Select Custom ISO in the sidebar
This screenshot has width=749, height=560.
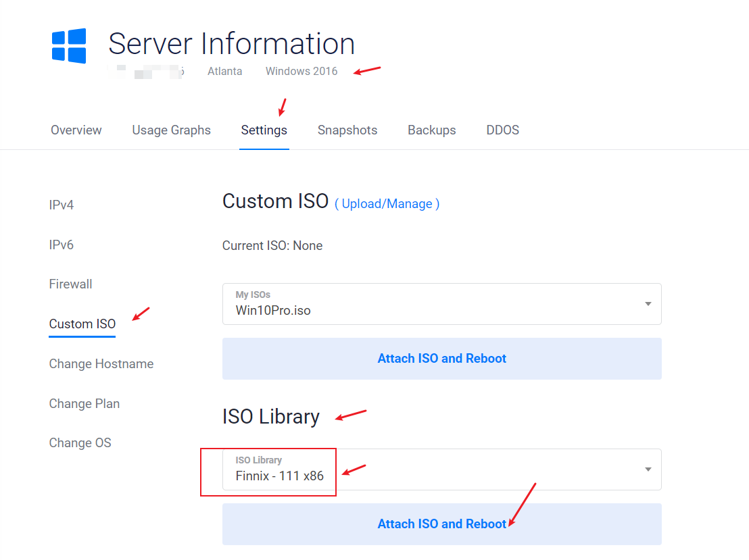coord(82,324)
